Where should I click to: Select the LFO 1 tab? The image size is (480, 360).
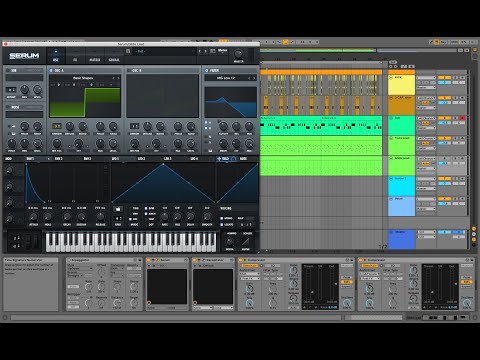pyautogui.click(x=115, y=159)
